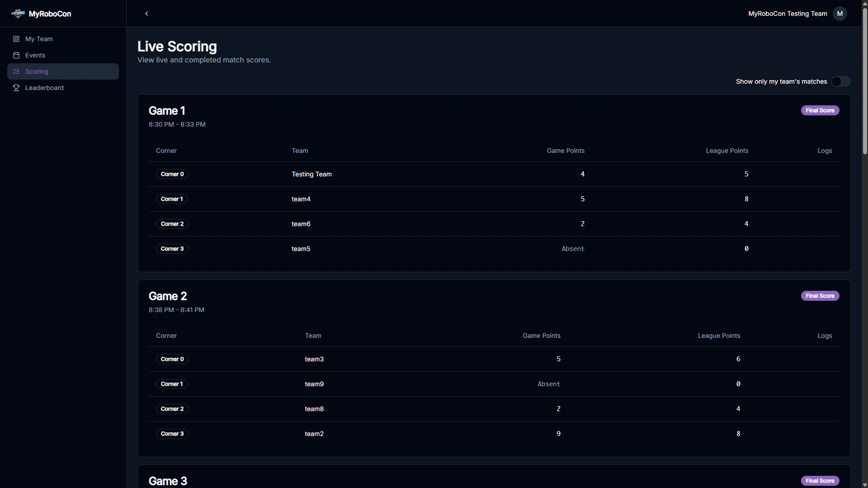Screen dimensions: 868x488
Task: Click Corner 1 badge in Game 2
Action: click(172, 384)
